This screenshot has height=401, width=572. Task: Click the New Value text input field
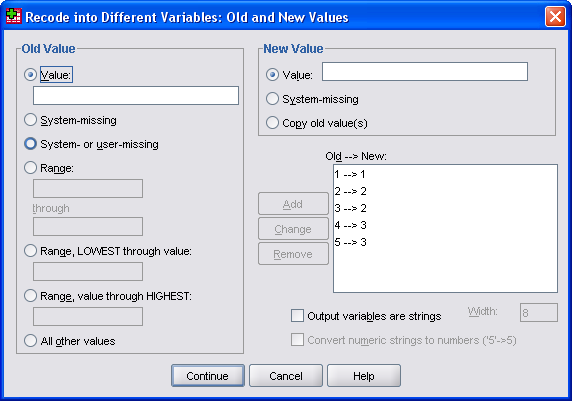(425, 72)
